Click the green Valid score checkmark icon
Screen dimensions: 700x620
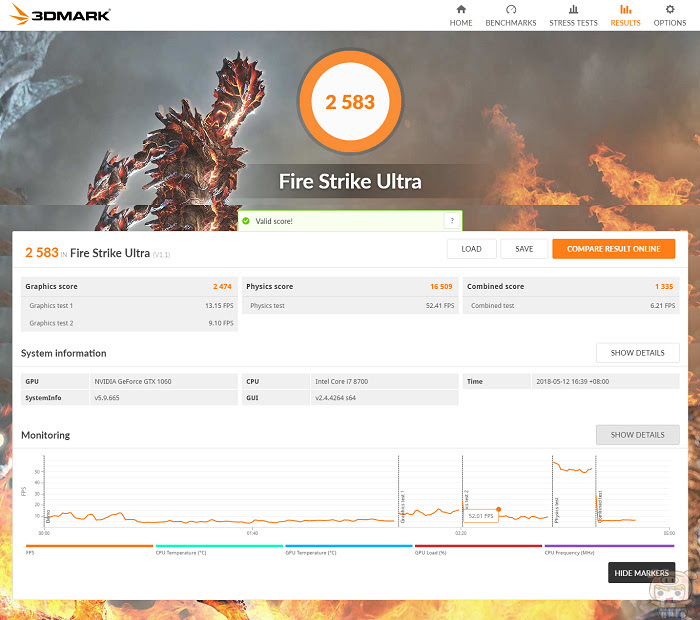pos(246,221)
